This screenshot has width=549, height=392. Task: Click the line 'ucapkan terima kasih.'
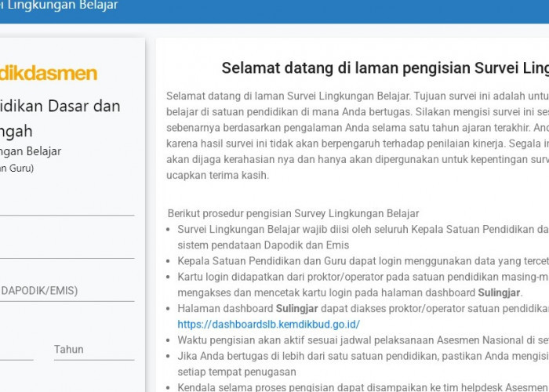(218, 176)
